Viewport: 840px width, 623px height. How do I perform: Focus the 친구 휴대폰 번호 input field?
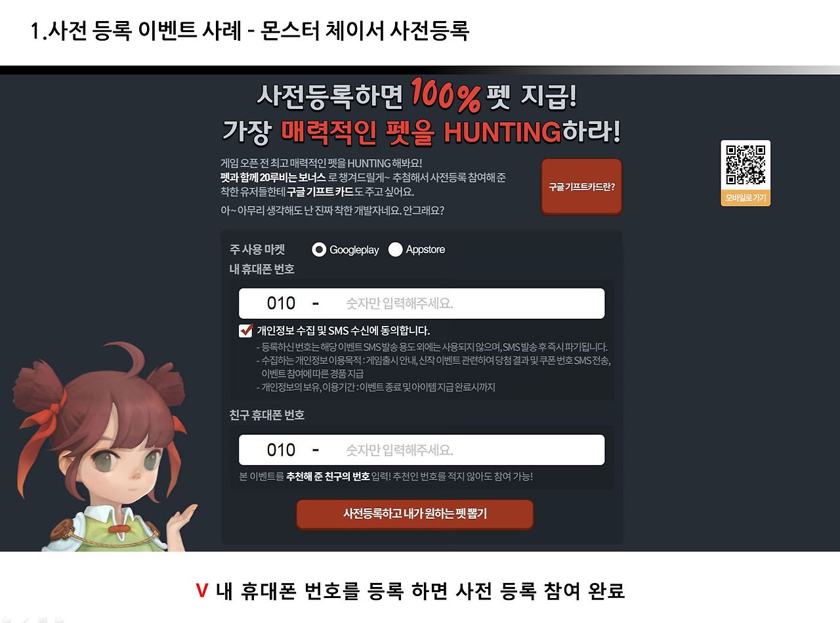point(421,450)
